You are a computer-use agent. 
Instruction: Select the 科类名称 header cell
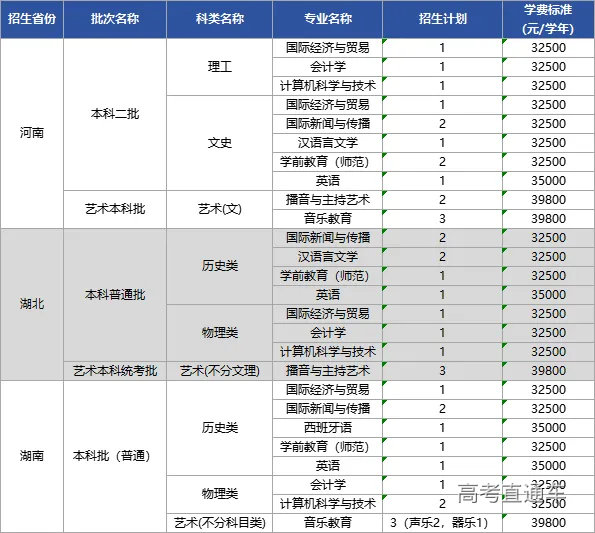point(219,19)
